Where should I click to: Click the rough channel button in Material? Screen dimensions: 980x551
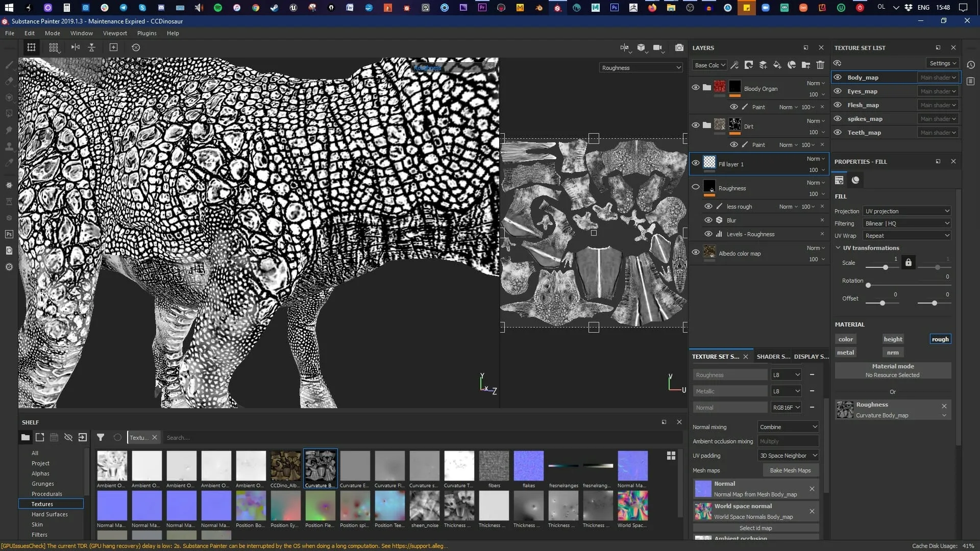point(940,339)
